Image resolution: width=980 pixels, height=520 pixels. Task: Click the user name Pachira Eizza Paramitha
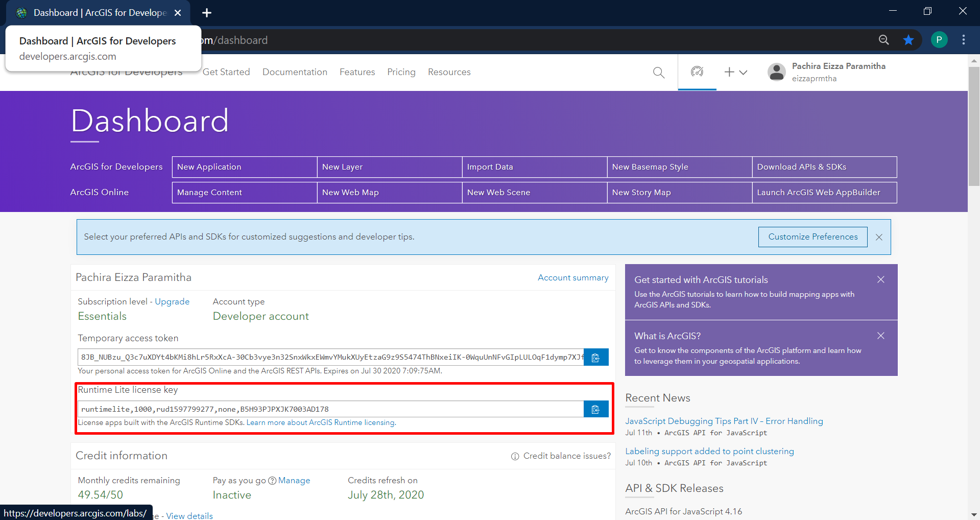[839, 66]
